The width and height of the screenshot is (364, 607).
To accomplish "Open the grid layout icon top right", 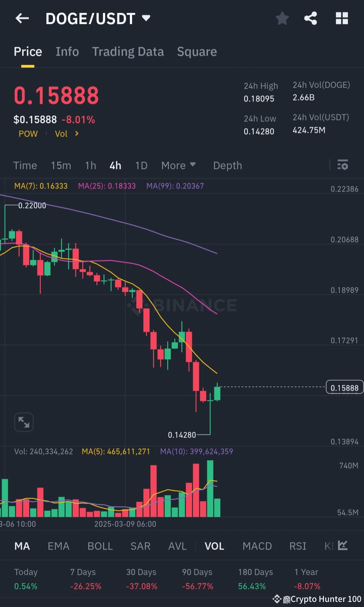I will pyautogui.click(x=342, y=19).
